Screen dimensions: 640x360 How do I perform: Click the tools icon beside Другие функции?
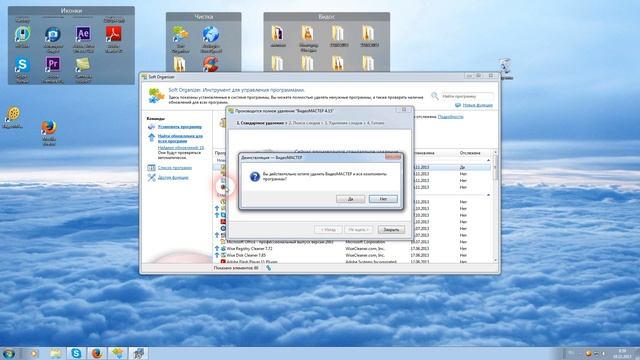click(x=151, y=178)
